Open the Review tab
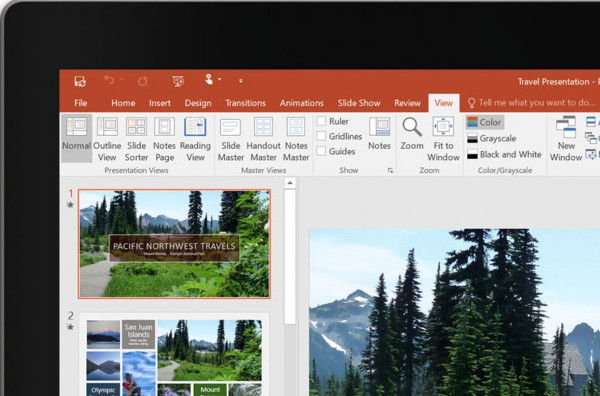The width and height of the screenshot is (600, 396). click(407, 103)
